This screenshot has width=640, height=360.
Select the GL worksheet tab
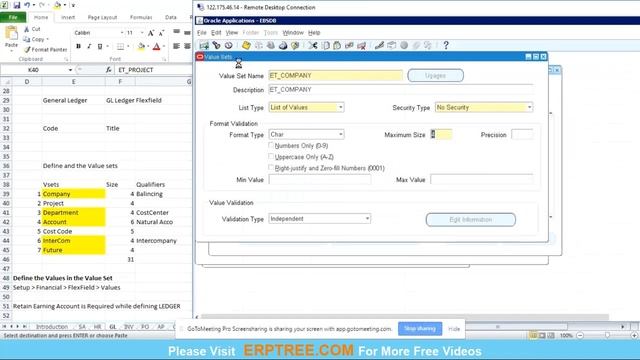pos(113,327)
